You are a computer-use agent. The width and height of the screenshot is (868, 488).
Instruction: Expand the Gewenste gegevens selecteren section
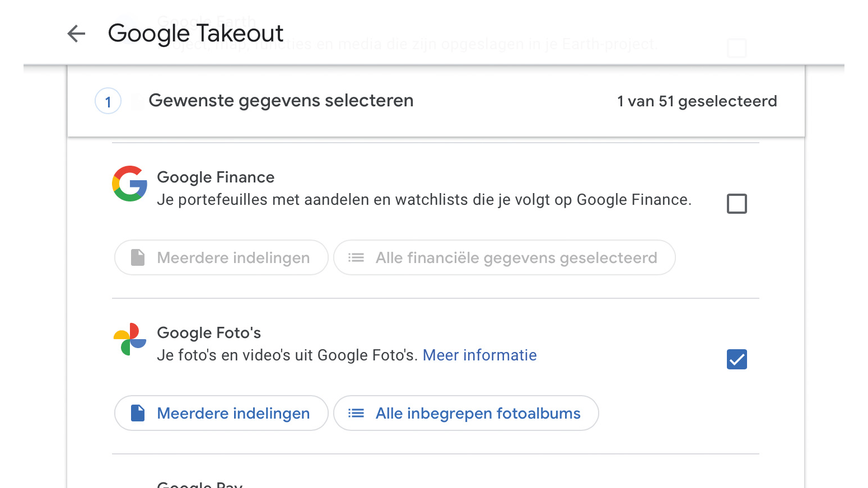coord(281,101)
